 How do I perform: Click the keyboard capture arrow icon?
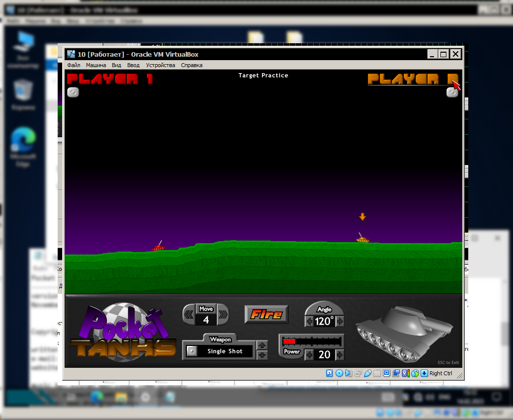[x=425, y=373]
